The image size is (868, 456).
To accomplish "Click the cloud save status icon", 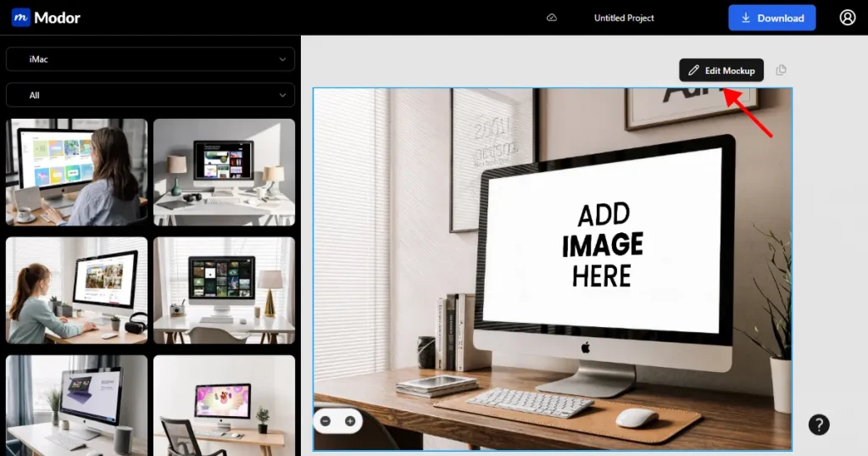I will [x=552, y=18].
